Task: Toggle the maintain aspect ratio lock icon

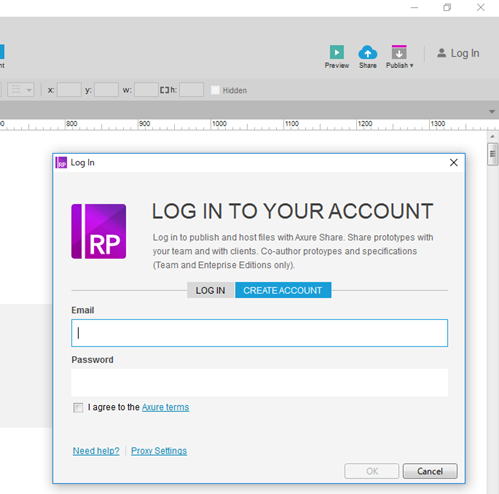Action: [164, 90]
